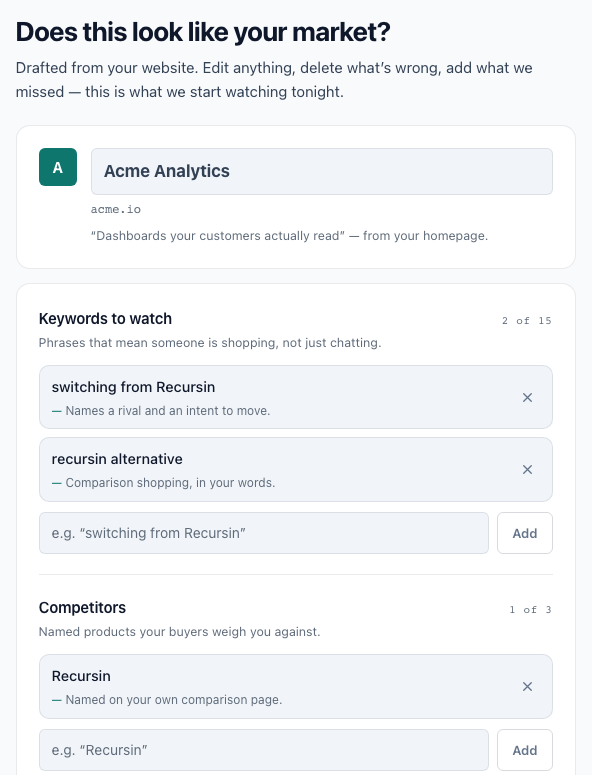This screenshot has width=592, height=775.
Task: Click "Names a rival and an intent to move" note
Action: tap(161, 411)
